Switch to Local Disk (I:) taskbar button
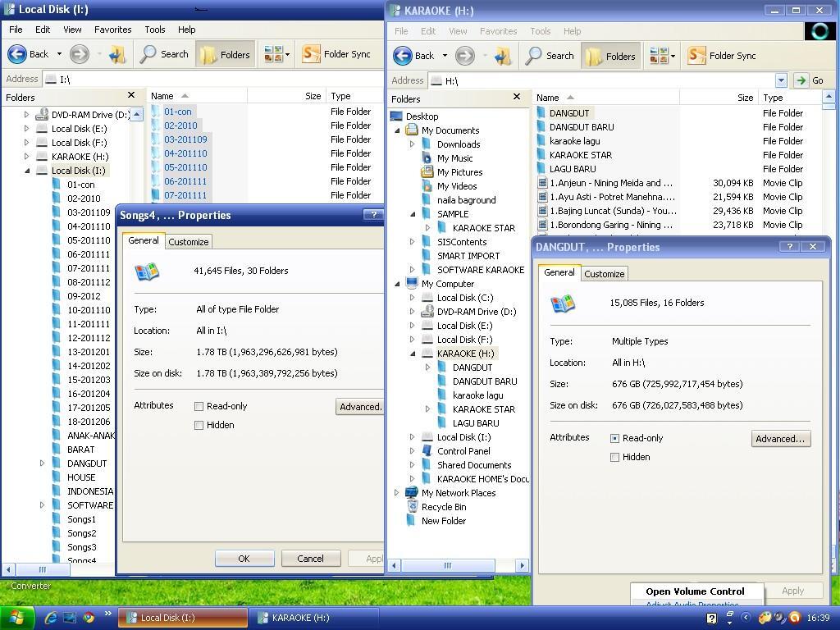The width and height of the screenshot is (840, 630). (183, 618)
